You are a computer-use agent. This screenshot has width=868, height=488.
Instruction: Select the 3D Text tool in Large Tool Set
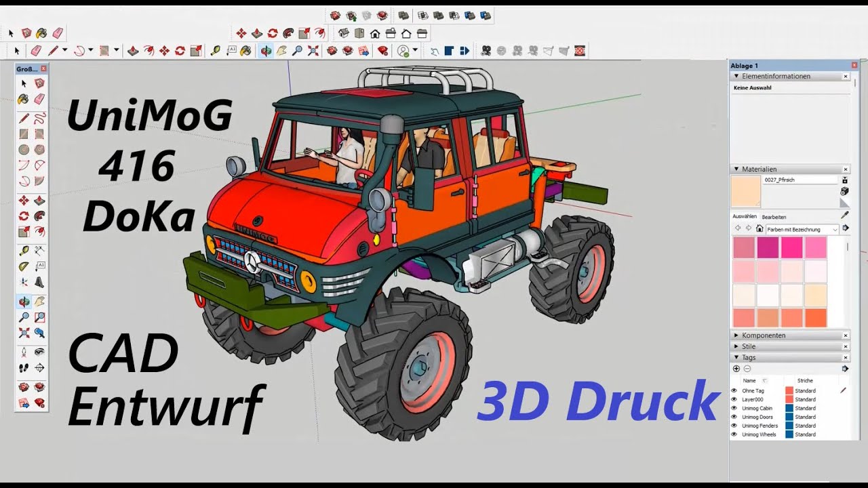point(39,282)
